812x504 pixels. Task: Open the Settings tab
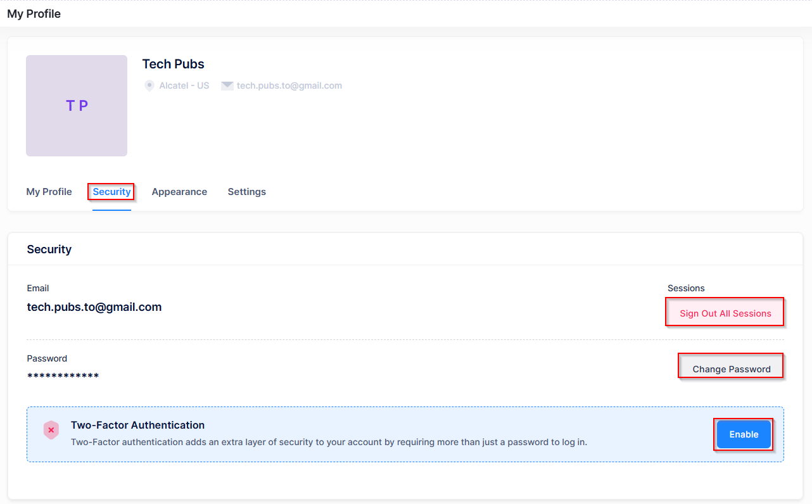pyautogui.click(x=246, y=192)
